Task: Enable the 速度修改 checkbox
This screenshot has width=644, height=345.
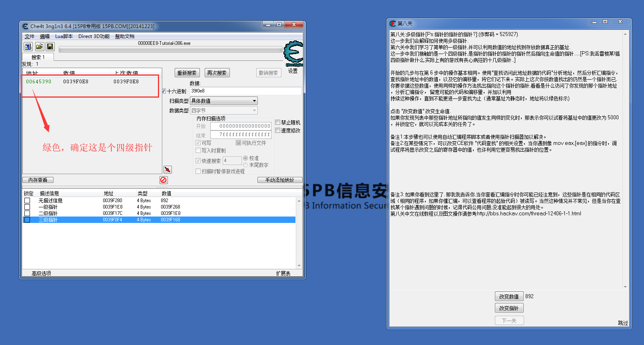Action: tap(277, 130)
